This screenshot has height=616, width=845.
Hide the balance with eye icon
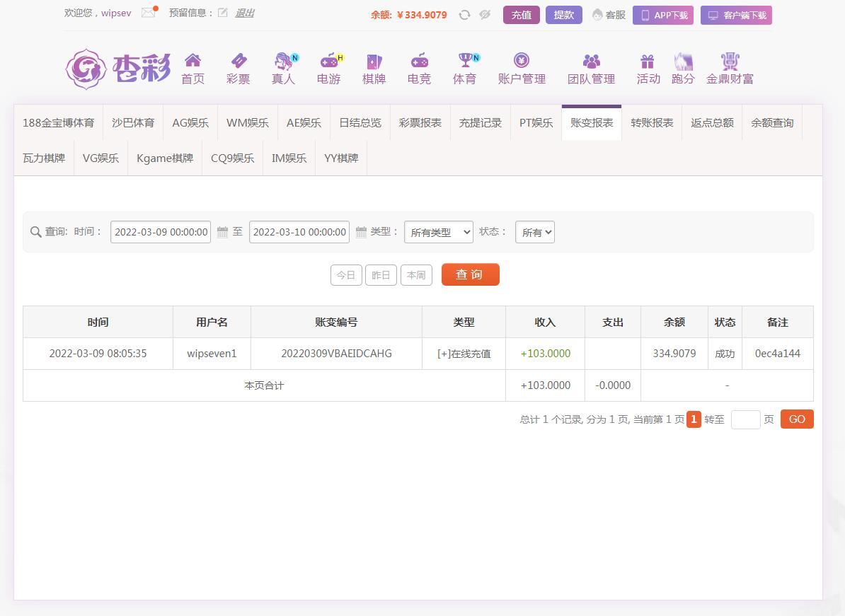tap(485, 15)
